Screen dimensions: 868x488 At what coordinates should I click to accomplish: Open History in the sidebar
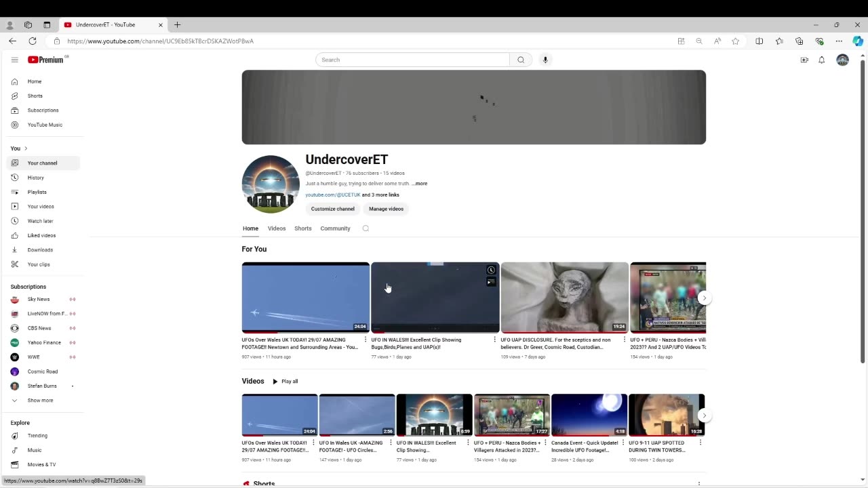click(x=43, y=178)
